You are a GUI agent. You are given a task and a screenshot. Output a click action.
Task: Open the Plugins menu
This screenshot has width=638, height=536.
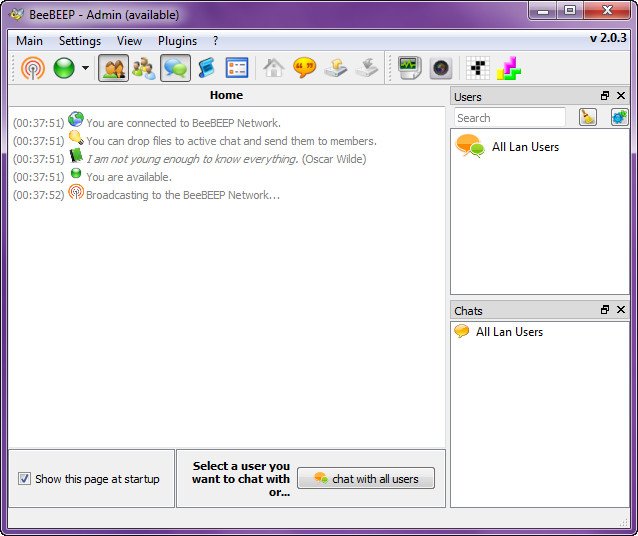pos(177,41)
